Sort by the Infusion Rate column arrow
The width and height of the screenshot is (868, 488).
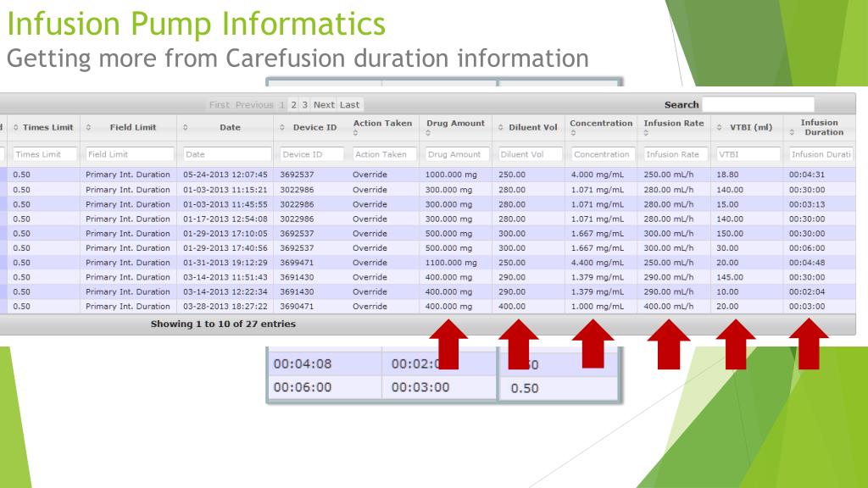pyautogui.click(x=646, y=133)
